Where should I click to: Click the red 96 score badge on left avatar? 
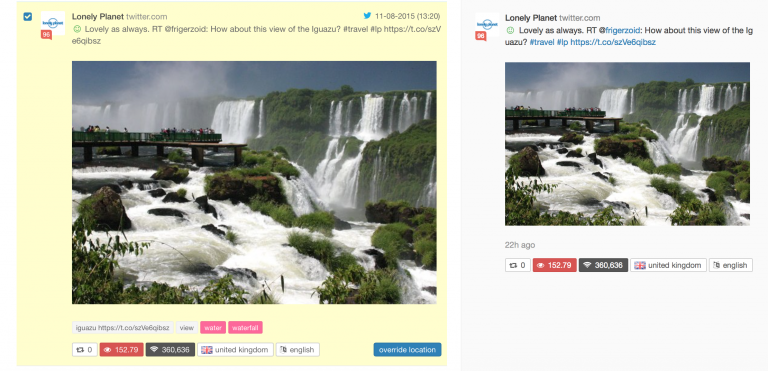point(46,35)
